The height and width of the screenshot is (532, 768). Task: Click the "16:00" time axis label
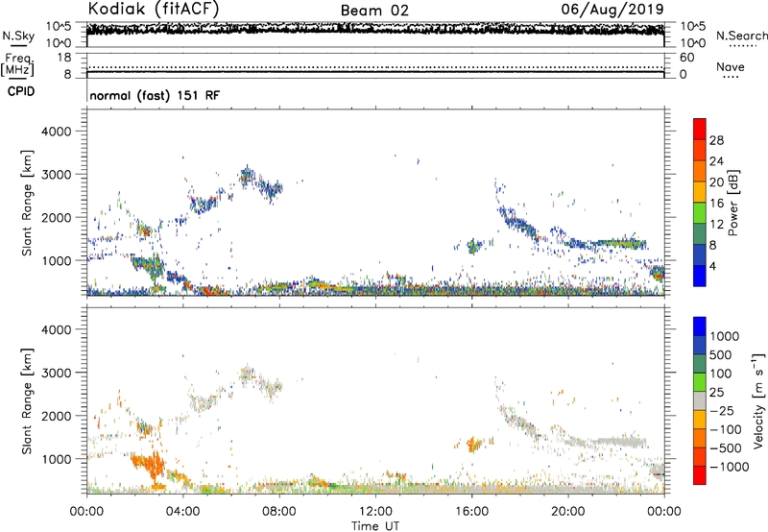pyautogui.click(x=471, y=512)
